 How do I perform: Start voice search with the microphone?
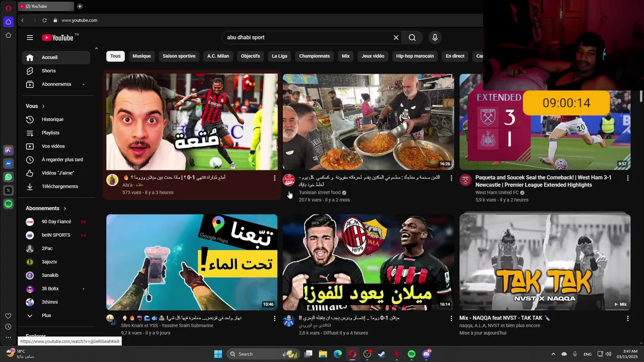point(435,38)
